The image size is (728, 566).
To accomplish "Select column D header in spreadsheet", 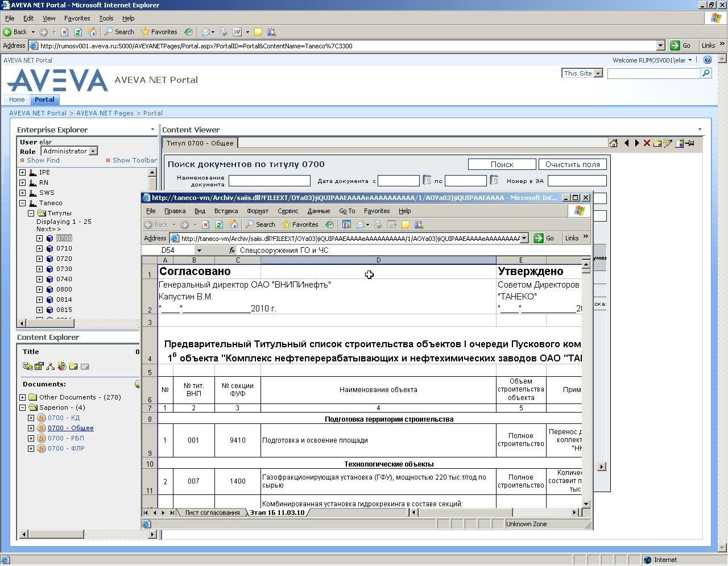I will pyautogui.click(x=378, y=260).
